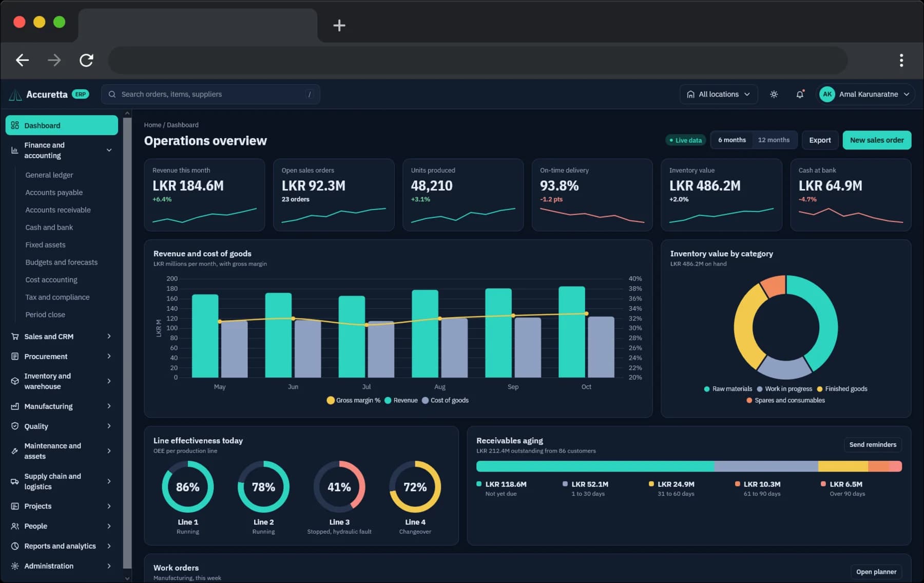
Task: Click the Administration gear icon
Action: point(15,566)
